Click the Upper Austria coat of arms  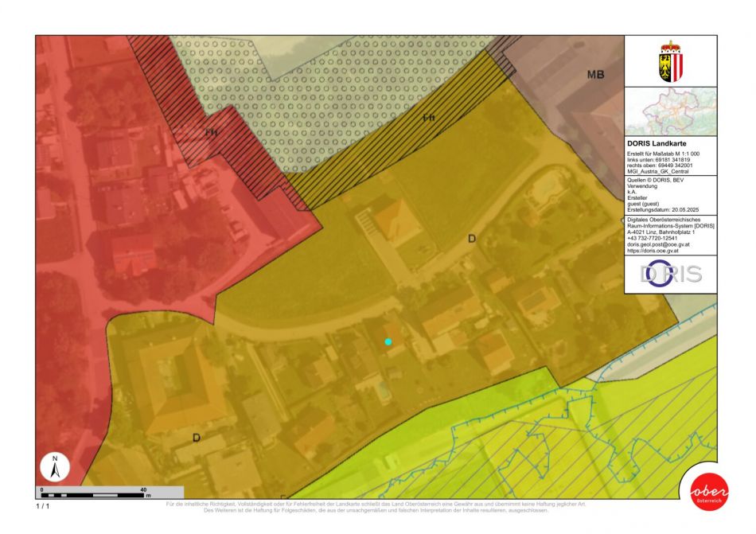click(671, 61)
